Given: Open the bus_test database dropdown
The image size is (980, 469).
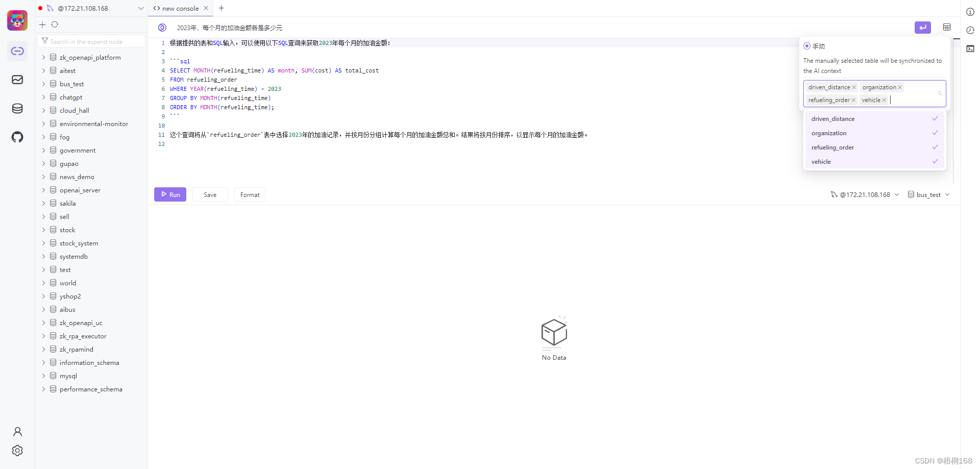Looking at the screenshot, I should (928, 194).
